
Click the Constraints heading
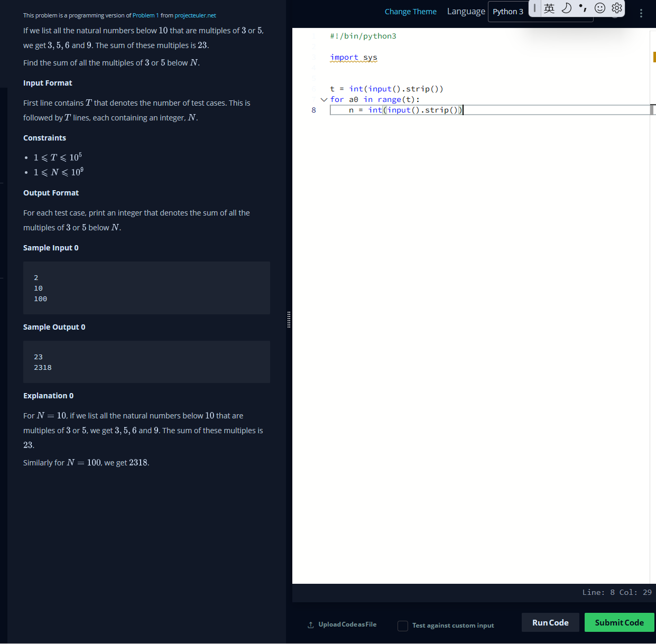point(44,138)
